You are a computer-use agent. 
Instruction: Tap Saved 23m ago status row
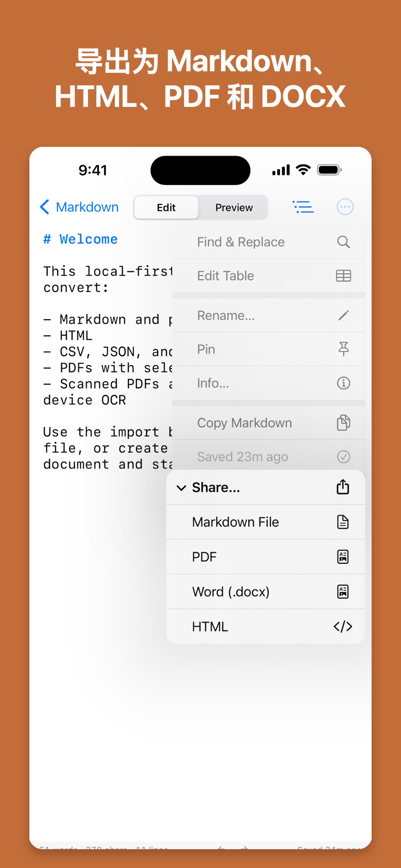pyautogui.click(x=269, y=456)
